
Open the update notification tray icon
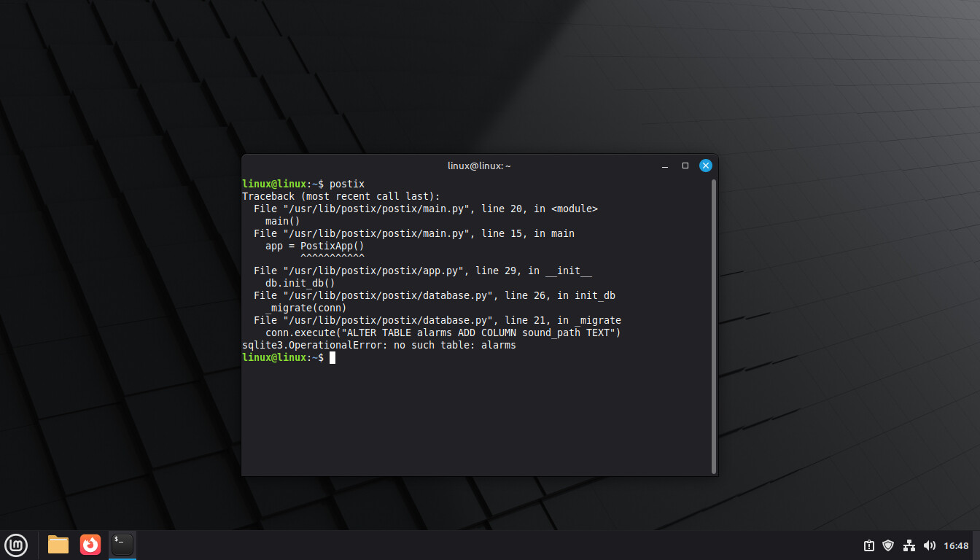point(869,545)
